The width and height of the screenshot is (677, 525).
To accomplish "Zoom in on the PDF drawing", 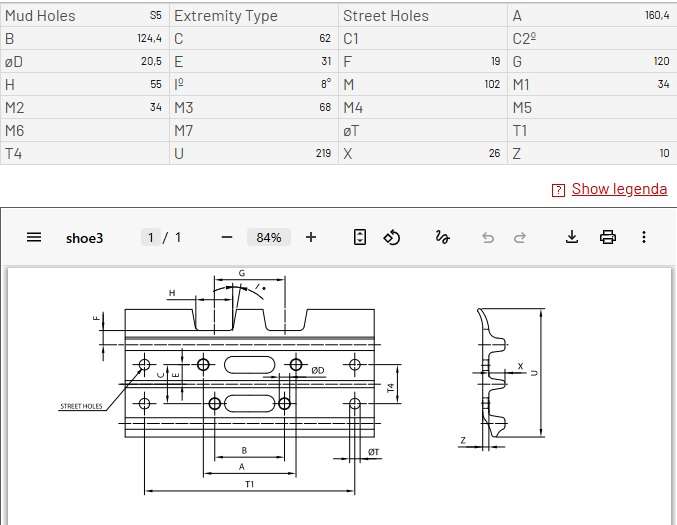I will (x=311, y=237).
